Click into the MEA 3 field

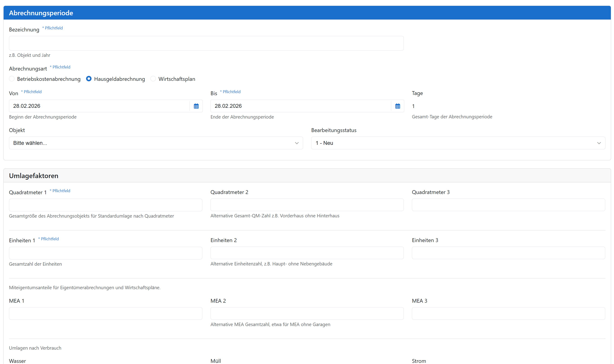click(x=508, y=313)
